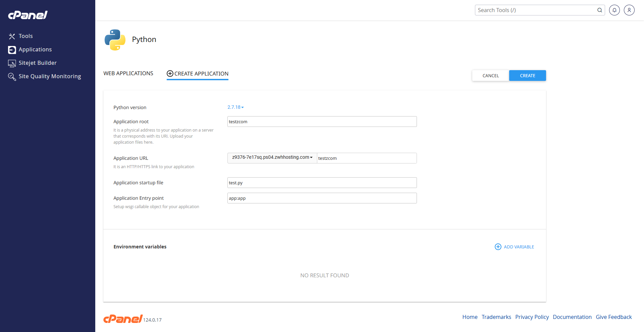Click Application URL path field
Screen dimensions: 644x332
pyautogui.click(x=367, y=158)
